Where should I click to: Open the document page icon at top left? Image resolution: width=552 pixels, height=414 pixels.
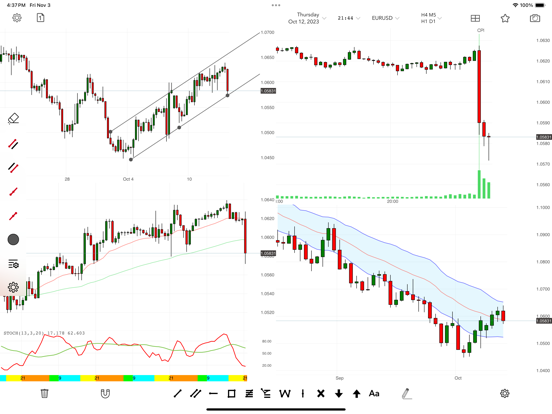click(40, 18)
